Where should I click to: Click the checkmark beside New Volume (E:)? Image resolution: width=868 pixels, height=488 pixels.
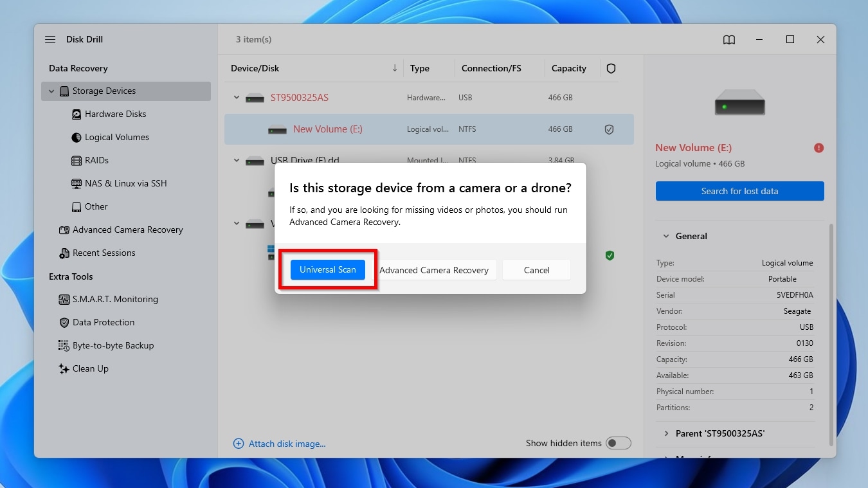click(609, 129)
